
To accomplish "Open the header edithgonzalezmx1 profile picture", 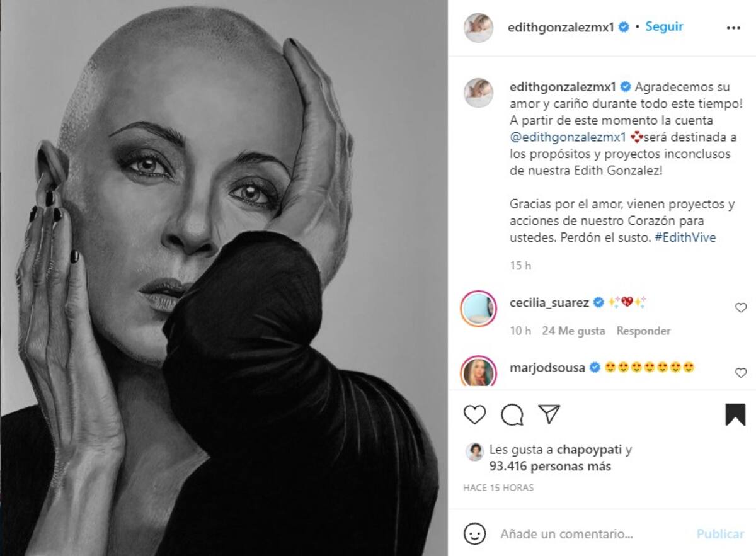I will point(478,27).
